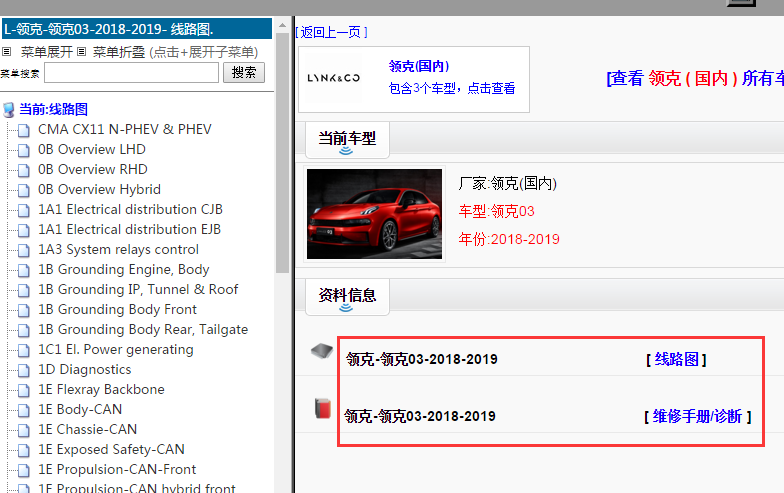Open the 查看 领克(国内) 所有车型 link
This screenshot has height=493, width=784.
click(x=695, y=78)
